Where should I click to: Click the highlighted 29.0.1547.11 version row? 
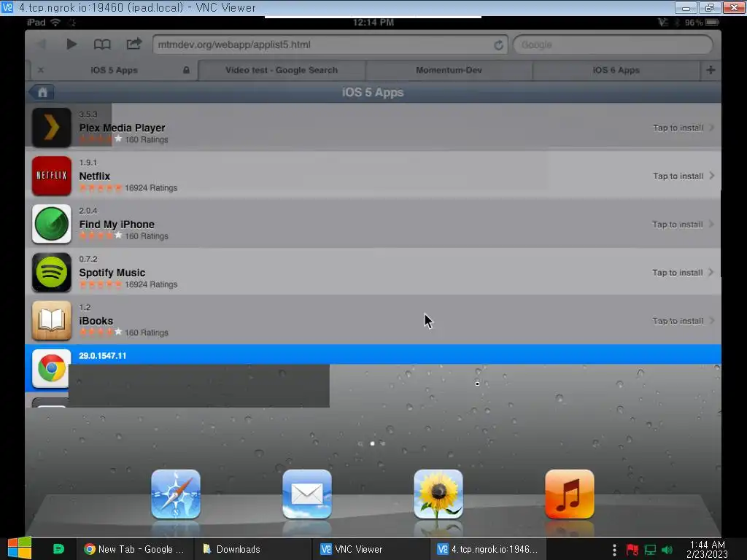click(373, 355)
